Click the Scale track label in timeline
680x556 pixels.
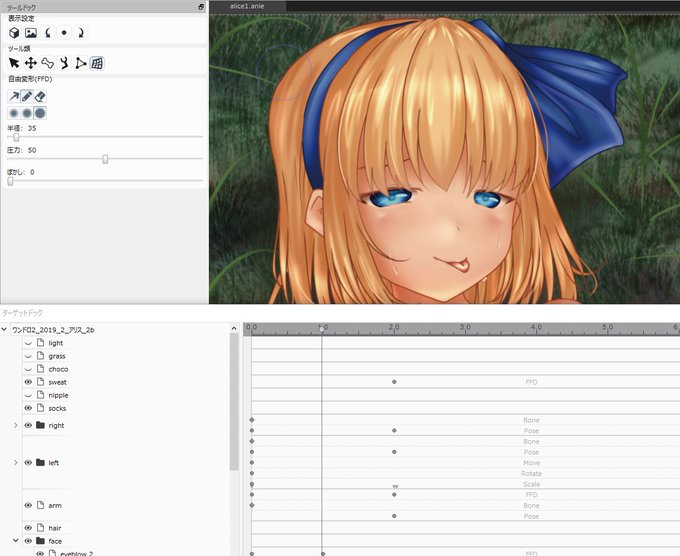click(531, 484)
